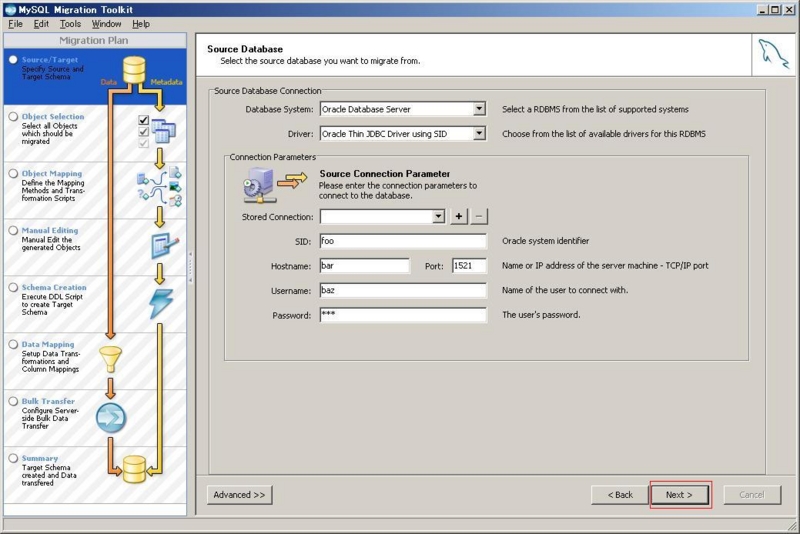Remove stored connection with minus button
The height and width of the screenshot is (534, 800).
pyautogui.click(x=479, y=216)
